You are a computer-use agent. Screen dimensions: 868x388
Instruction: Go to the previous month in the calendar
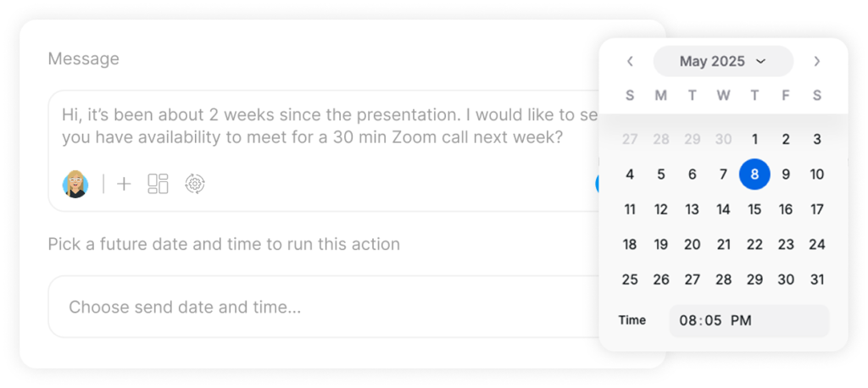630,61
